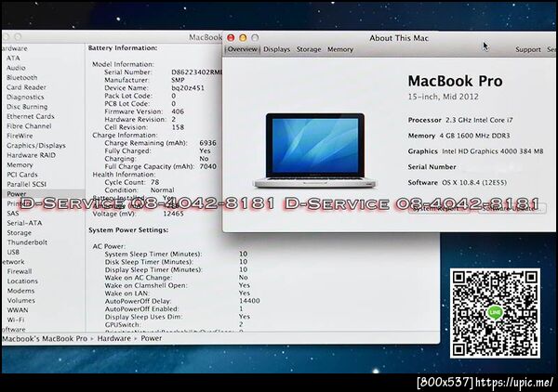
Task: Click the MacBook Pro laptop image
Action: tap(314, 150)
